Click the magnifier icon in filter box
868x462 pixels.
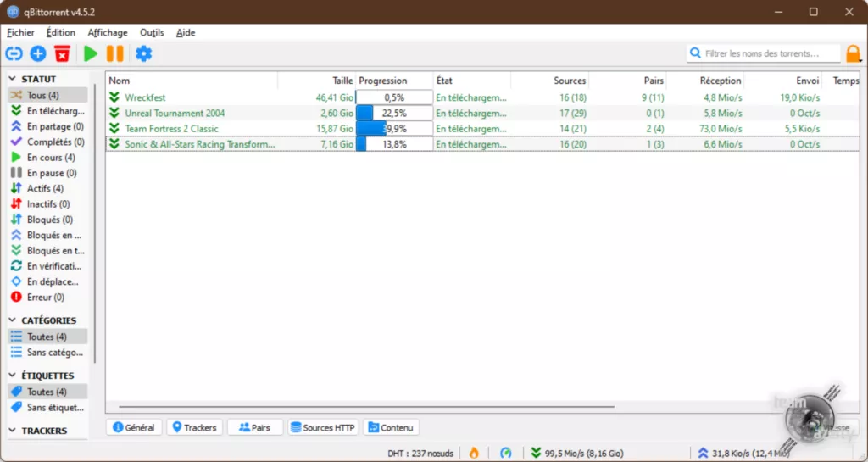[695, 53]
